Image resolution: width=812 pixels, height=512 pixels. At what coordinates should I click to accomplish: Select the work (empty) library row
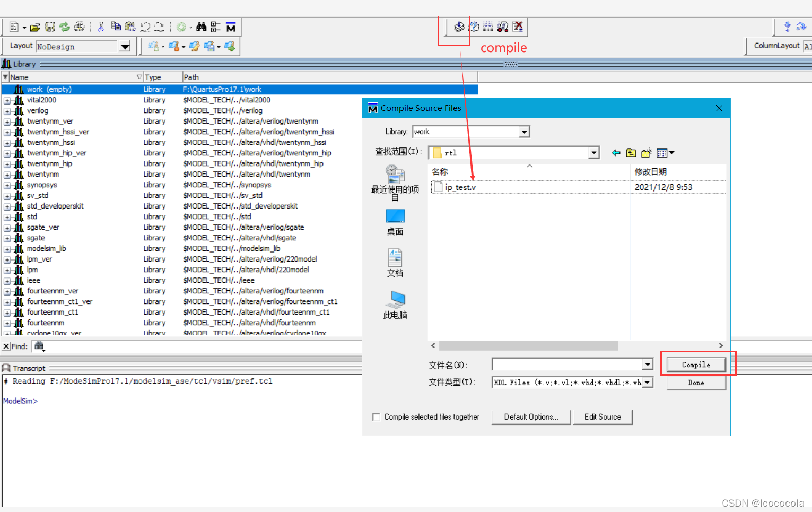240,90
